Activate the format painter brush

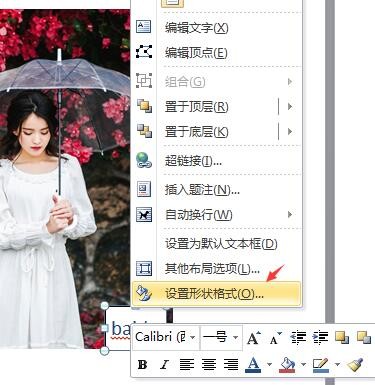[355, 365]
